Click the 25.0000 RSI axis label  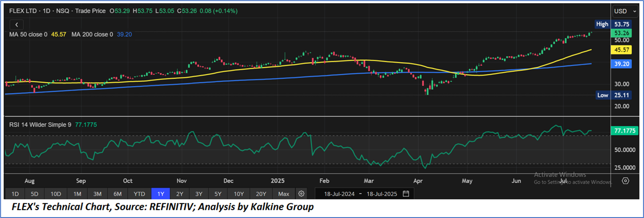click(624, 168)
